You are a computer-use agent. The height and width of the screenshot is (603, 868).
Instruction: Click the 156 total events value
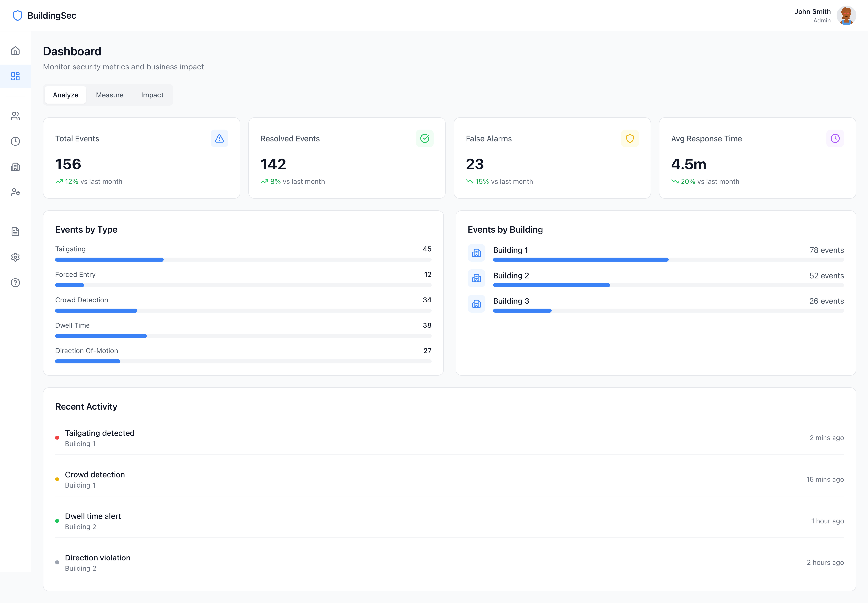click(x=68, y=164)
